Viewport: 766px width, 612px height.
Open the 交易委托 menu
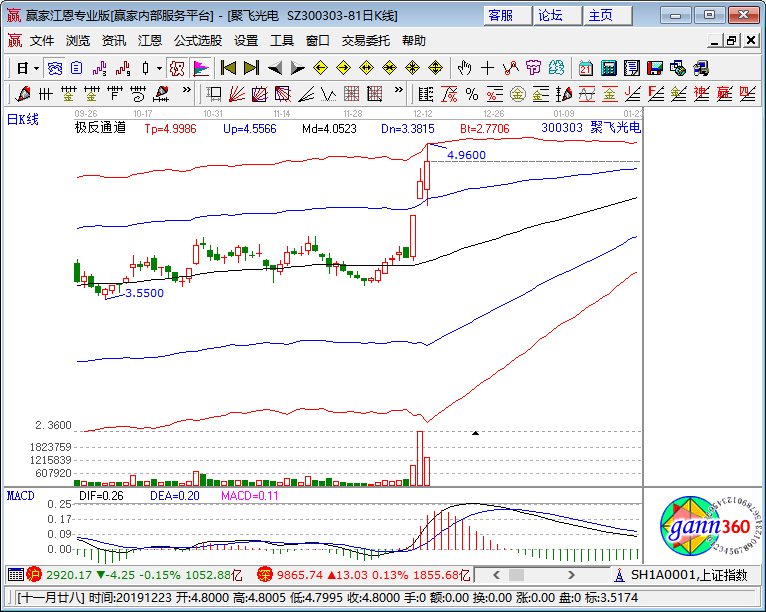tap(366, 41)
